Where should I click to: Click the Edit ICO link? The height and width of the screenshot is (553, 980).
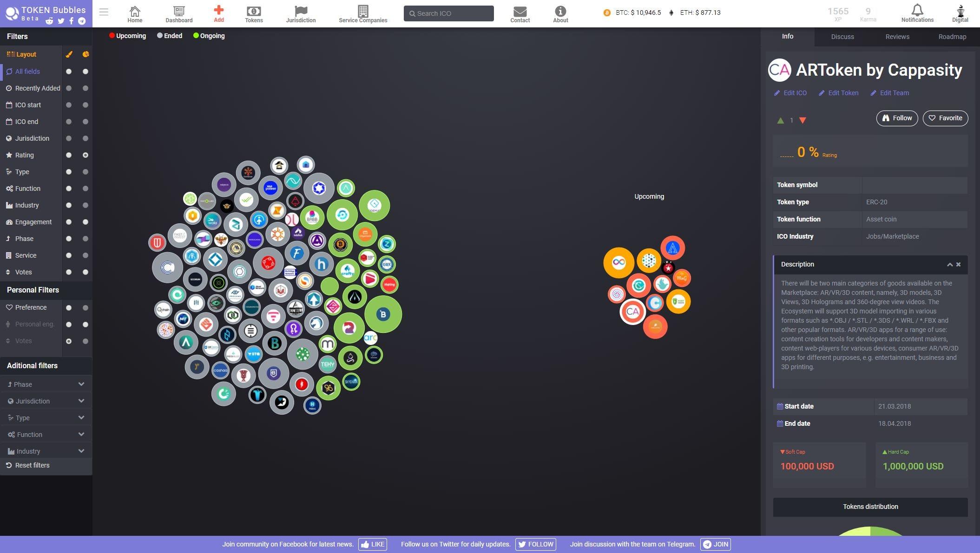point(790,93)
